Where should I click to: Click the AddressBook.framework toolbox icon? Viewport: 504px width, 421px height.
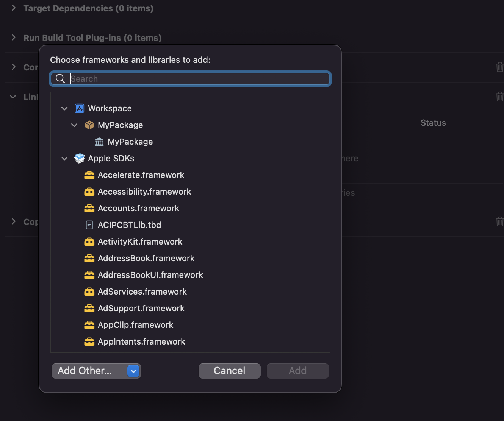(x=89, y=258)
